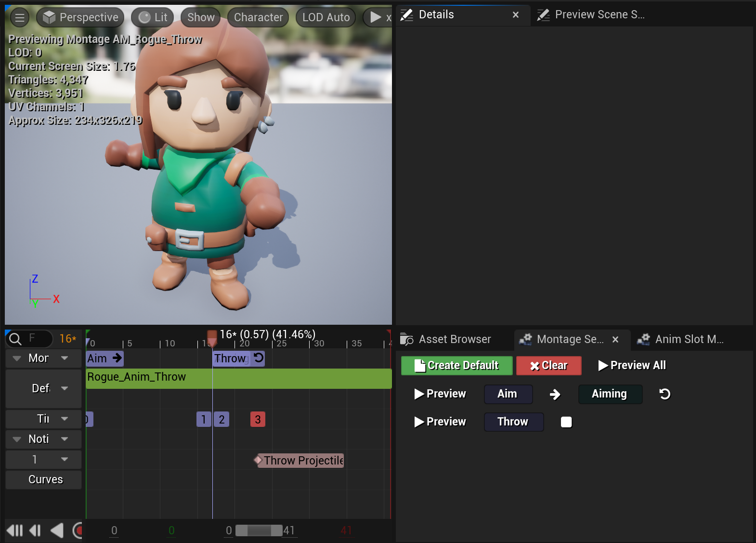Click timing node 1 on timeline
Image resolution: width=756 pixels, height=543 pixels.
click(204, 419)
